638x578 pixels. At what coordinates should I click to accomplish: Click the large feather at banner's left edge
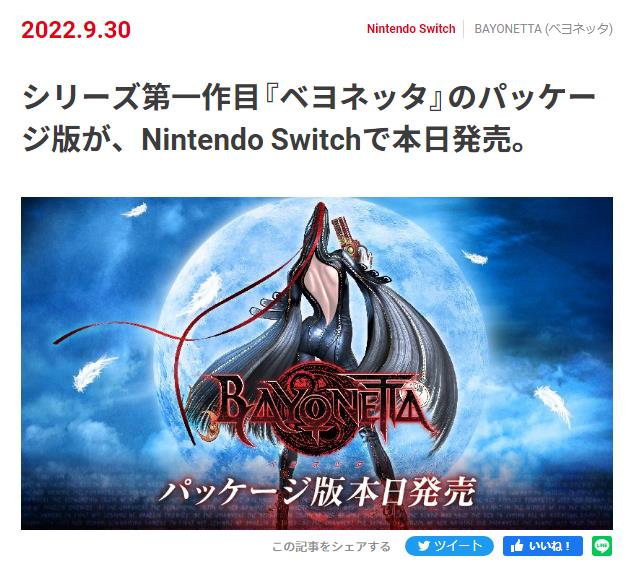(x=95, y=371)
